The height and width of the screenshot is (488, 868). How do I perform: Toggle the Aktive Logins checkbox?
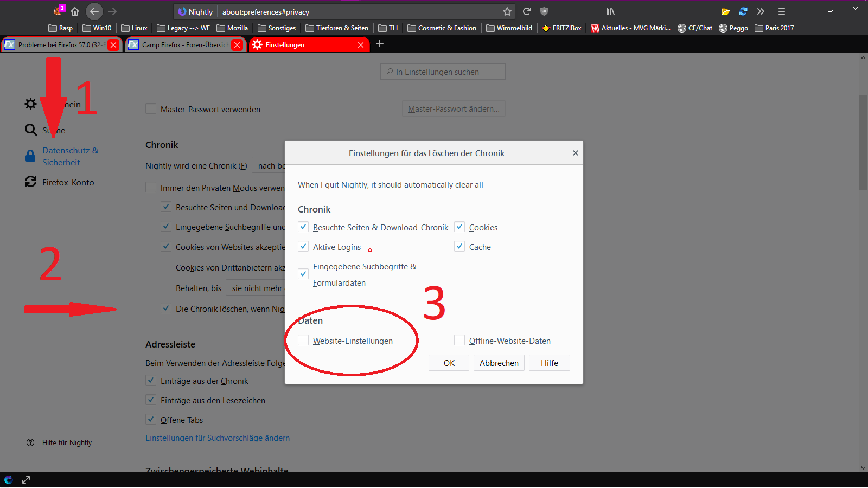(x=304, y=247)
